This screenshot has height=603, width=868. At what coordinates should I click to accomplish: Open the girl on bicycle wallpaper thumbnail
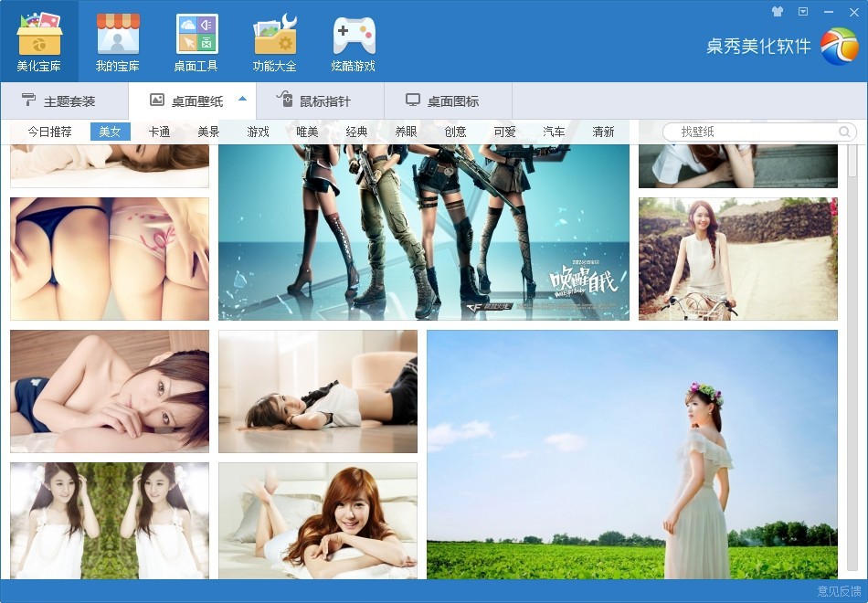click(737, 259)
